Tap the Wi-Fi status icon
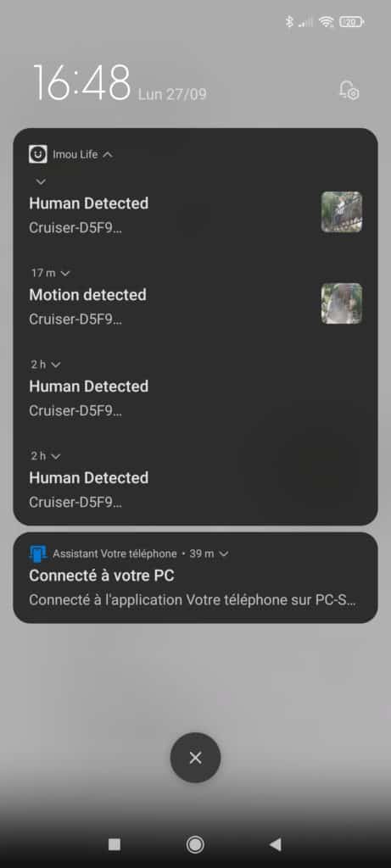Screen dimensions: 391x868 327,22
